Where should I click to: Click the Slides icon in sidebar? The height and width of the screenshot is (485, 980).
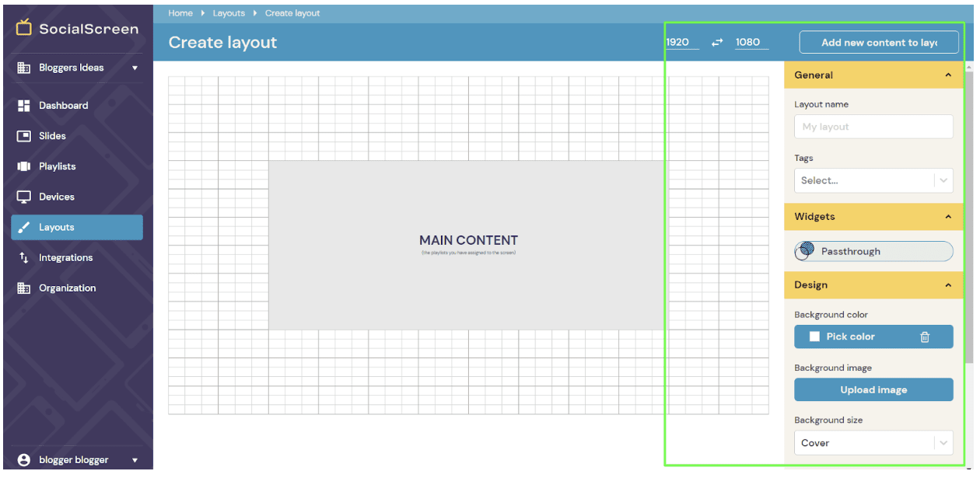click(23, 136)
